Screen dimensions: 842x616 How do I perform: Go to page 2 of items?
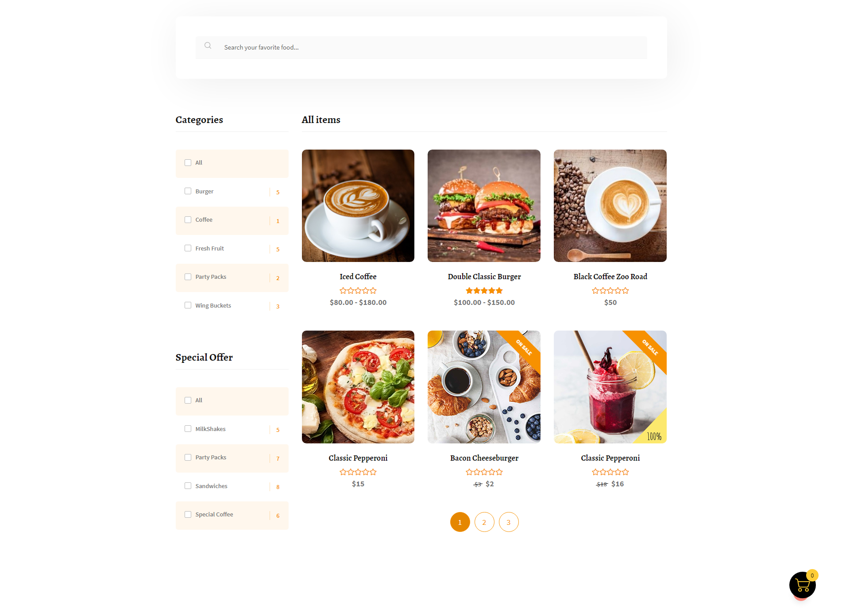(484, 522)
